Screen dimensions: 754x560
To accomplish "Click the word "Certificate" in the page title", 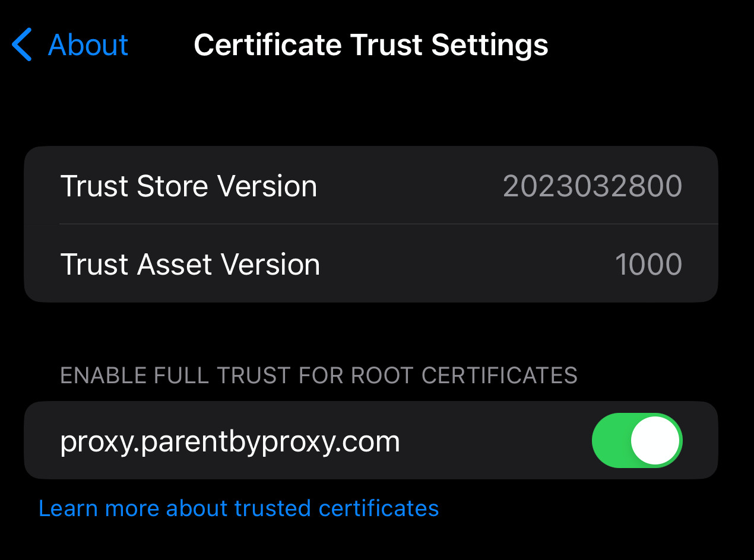I will click(x=267, y=45).
